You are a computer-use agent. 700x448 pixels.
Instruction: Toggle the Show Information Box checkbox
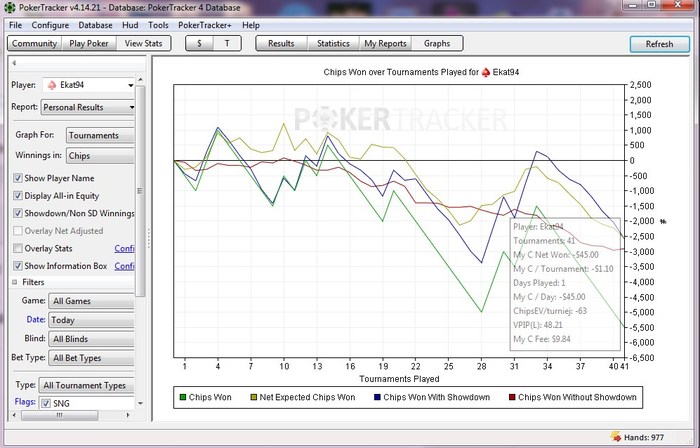point(18,266)
